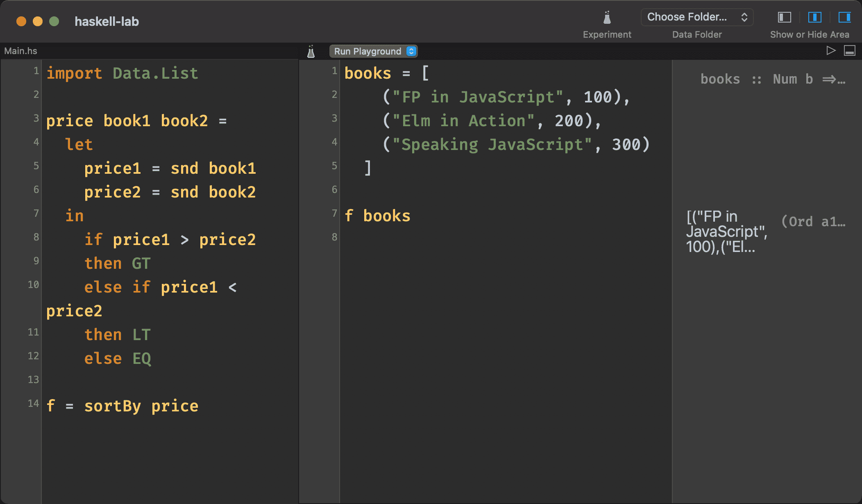
Task: Click the '[("FP in JavaScript"' output result
Action: tap(727, 232)
